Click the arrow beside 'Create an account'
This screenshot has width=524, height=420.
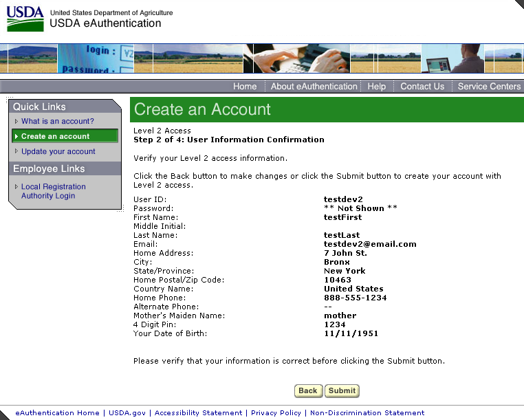pyautogui.click(x=16, y=136)
